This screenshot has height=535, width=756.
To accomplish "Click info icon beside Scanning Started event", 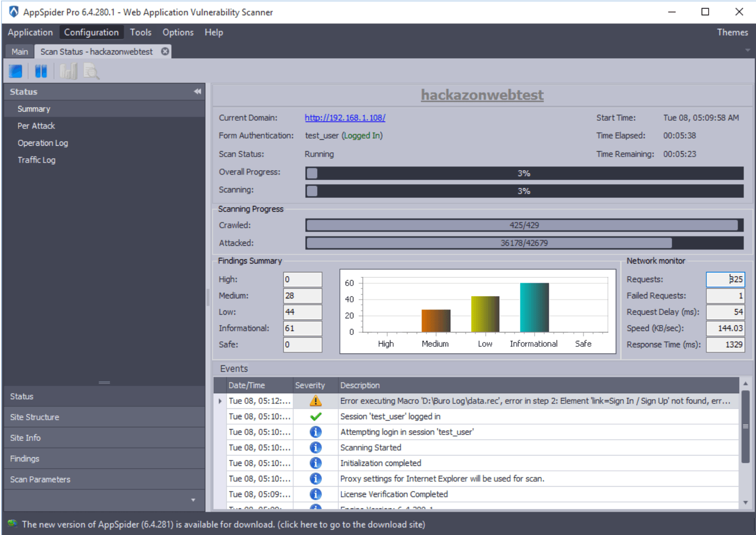I will point(315,447).
